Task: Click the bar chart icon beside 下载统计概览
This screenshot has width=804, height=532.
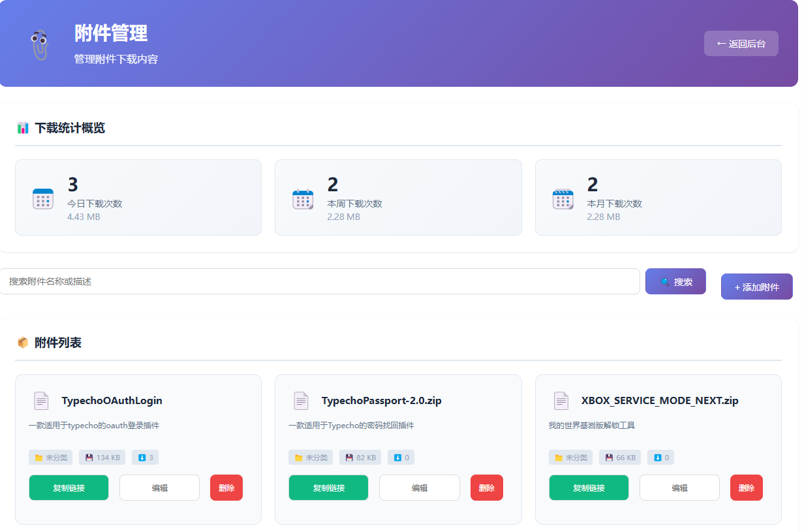Action: [x=23, y=128]
